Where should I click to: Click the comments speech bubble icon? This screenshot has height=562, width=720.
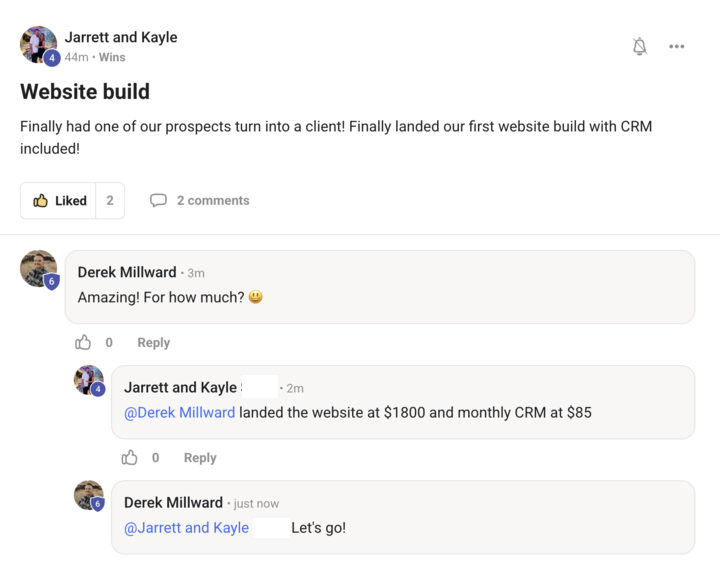(x=158, y=200)
